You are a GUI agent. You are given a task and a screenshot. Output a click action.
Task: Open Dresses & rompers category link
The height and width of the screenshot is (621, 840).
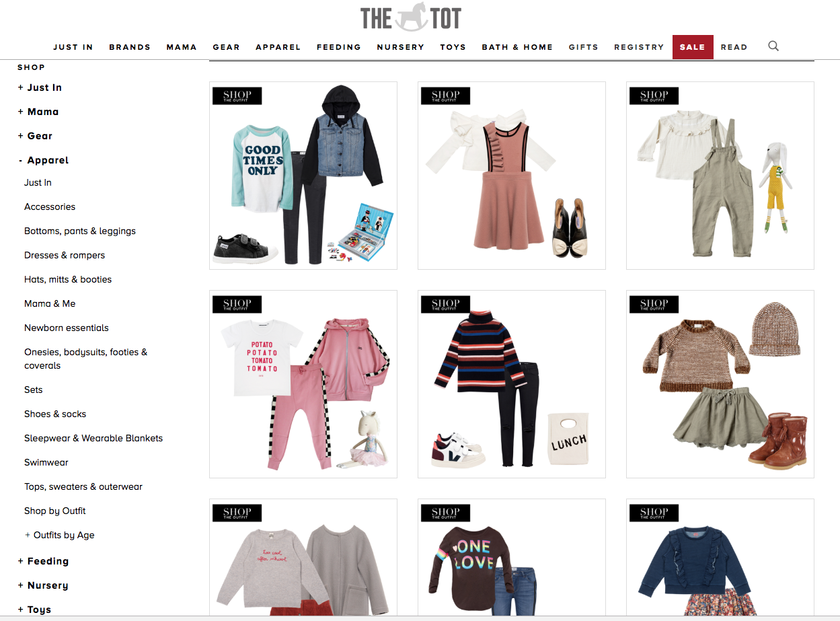coord(65,255)
